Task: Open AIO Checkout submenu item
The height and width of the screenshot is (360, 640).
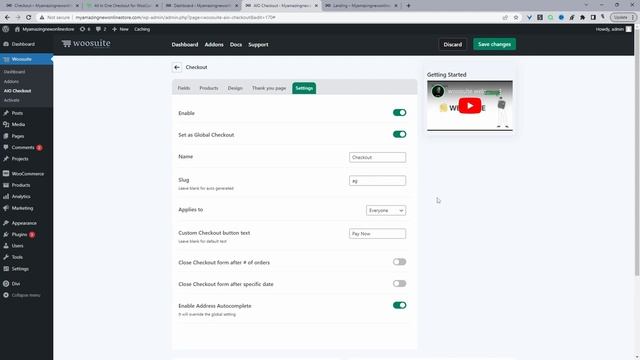Action: tap(18, 91)
